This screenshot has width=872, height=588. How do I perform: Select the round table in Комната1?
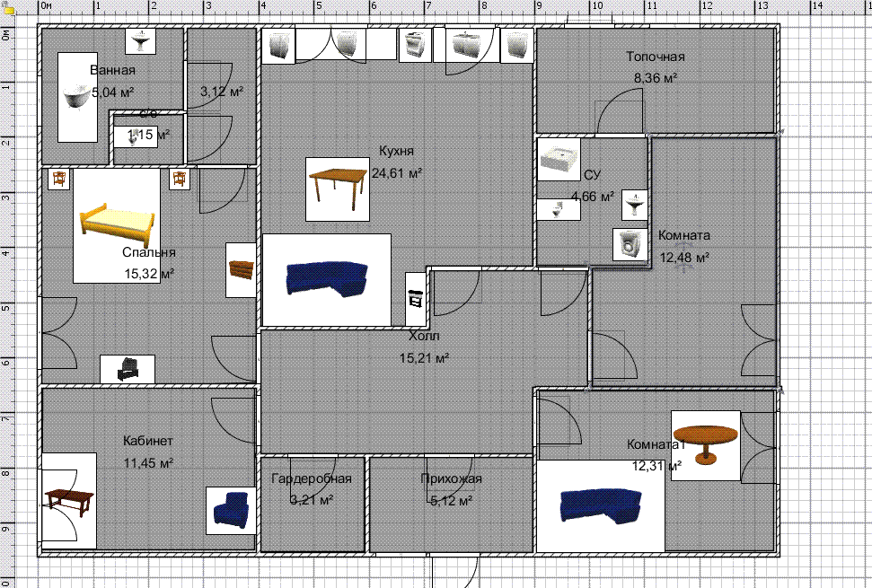tap(705, 445)
